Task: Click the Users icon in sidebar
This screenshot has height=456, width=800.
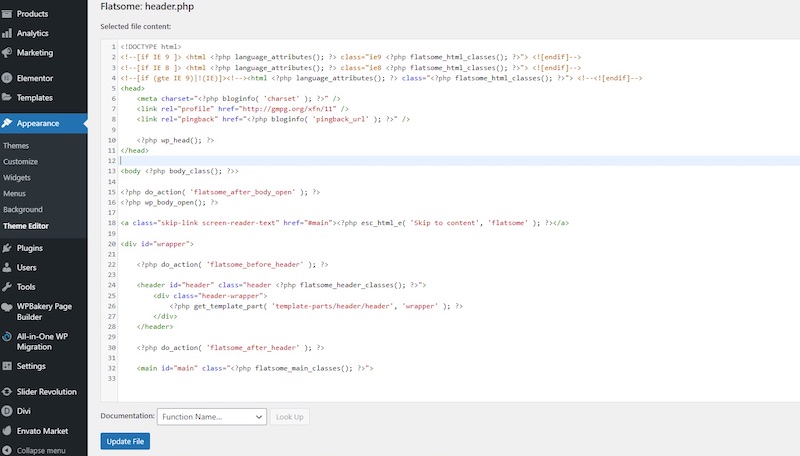Action: 8,268
